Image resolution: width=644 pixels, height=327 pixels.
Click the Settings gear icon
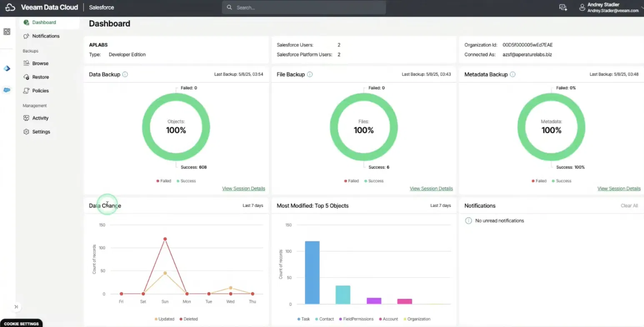26,132
